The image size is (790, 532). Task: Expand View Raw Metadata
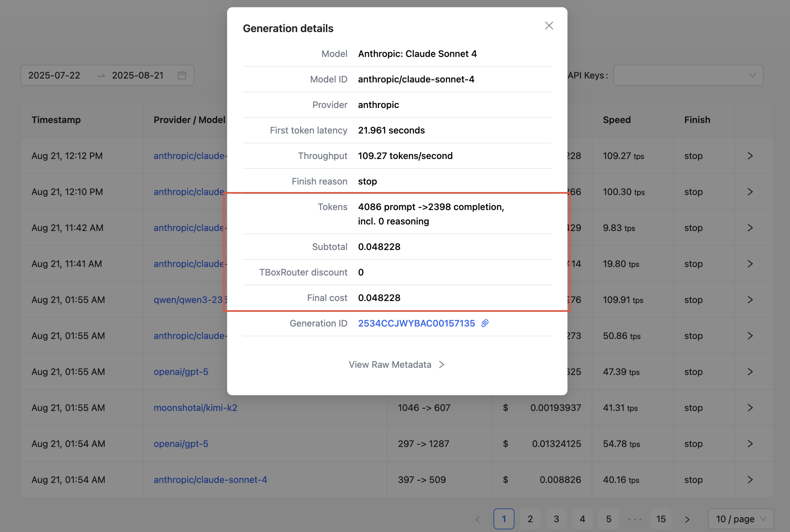396,364
